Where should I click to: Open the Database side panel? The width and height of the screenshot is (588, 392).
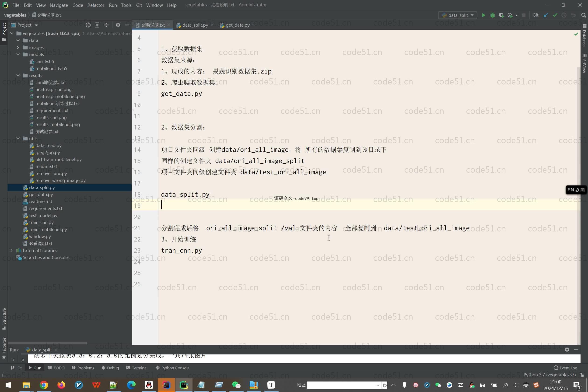tap(584, 35)
